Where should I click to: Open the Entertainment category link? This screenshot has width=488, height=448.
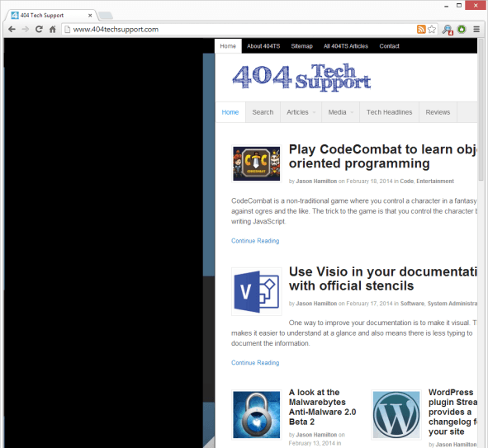point(435,182)
